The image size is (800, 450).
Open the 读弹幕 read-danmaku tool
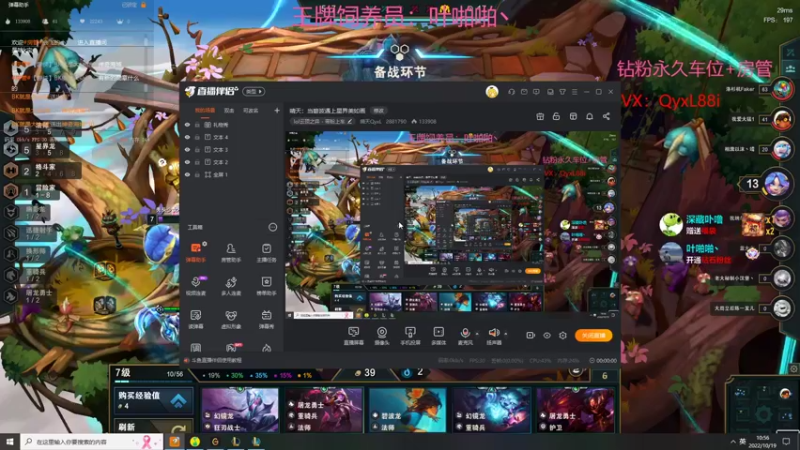[196, 319]
